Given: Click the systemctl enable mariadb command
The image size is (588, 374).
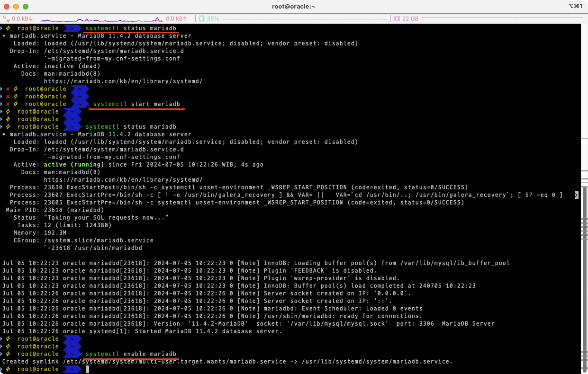Looking at the screenshot, I should [131, 354].
